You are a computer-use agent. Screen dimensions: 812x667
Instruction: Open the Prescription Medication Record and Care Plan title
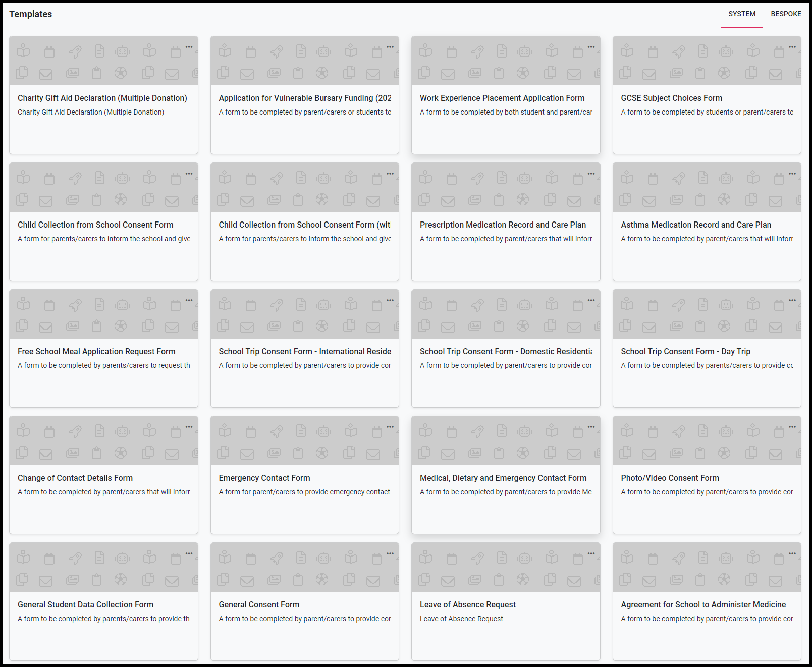point(503,225)
